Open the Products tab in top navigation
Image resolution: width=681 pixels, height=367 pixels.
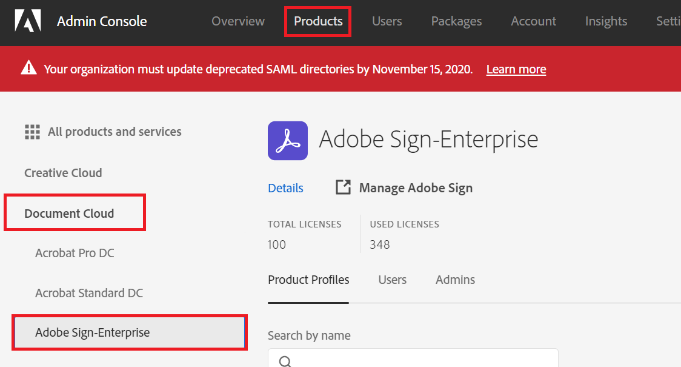(x=318, y=21)
